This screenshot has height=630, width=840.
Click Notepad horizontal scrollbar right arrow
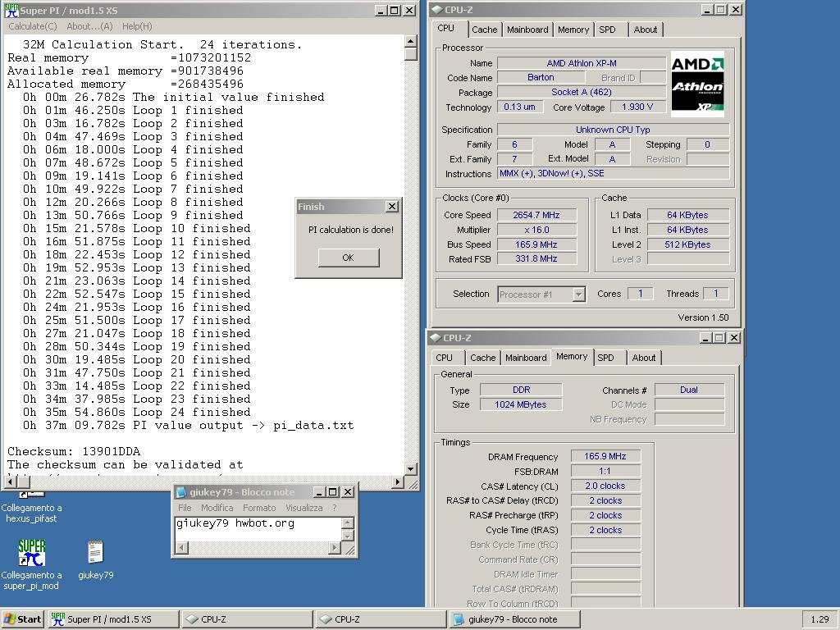click(x=335, y=547)
